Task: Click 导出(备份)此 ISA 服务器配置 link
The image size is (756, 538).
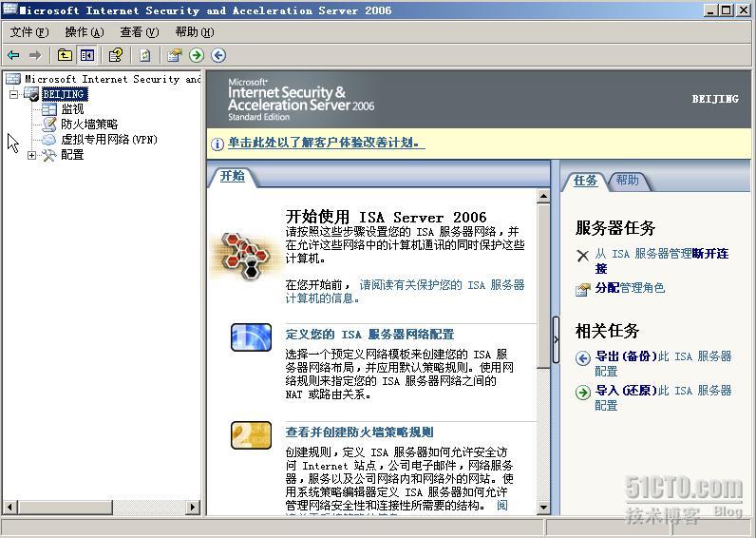Action: (664, 363)
